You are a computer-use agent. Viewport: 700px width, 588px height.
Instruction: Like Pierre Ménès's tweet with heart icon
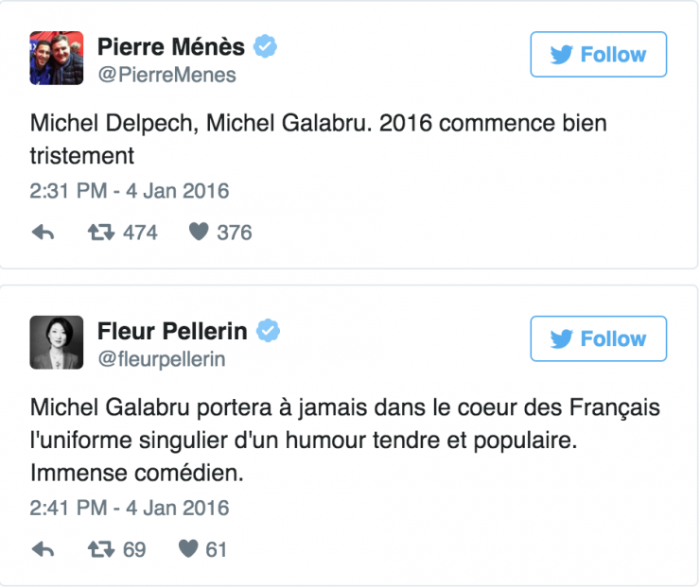(x=198, y=233)
